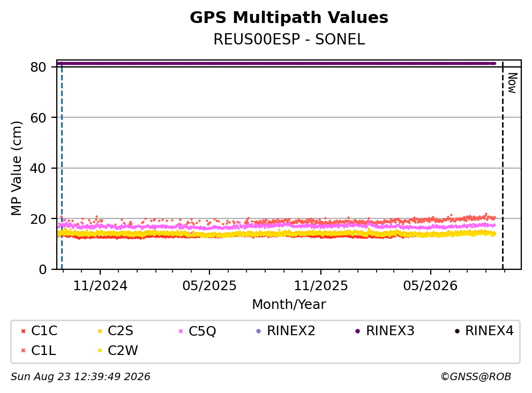Screen dimensions: 532x393
Task: Click the C2W legend marker
Action: pyautogui.click(x=100, y=351)
